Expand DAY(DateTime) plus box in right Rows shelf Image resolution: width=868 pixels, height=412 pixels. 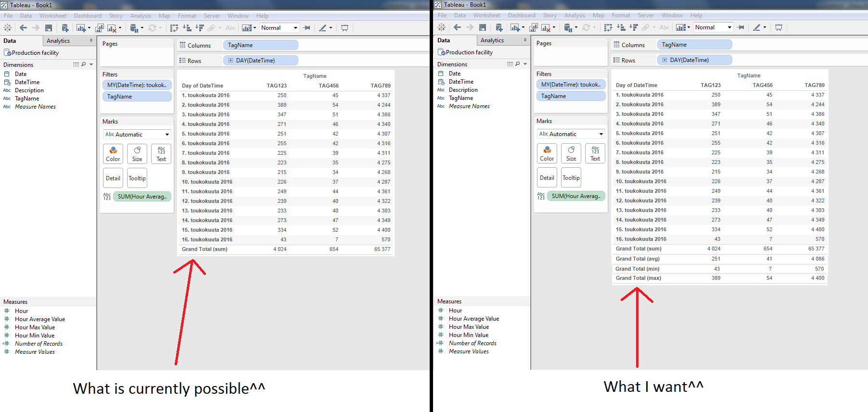click(664, 60)
